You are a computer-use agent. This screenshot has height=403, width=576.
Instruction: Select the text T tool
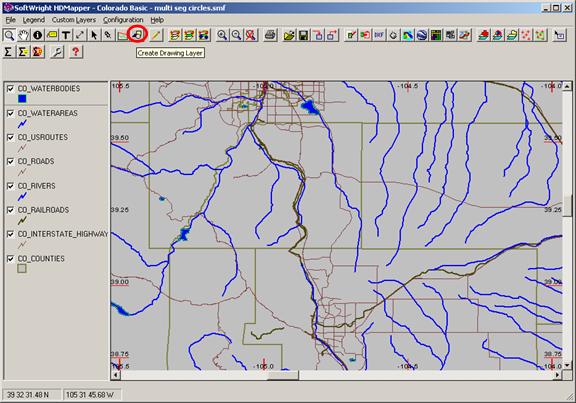pos(66,35)
